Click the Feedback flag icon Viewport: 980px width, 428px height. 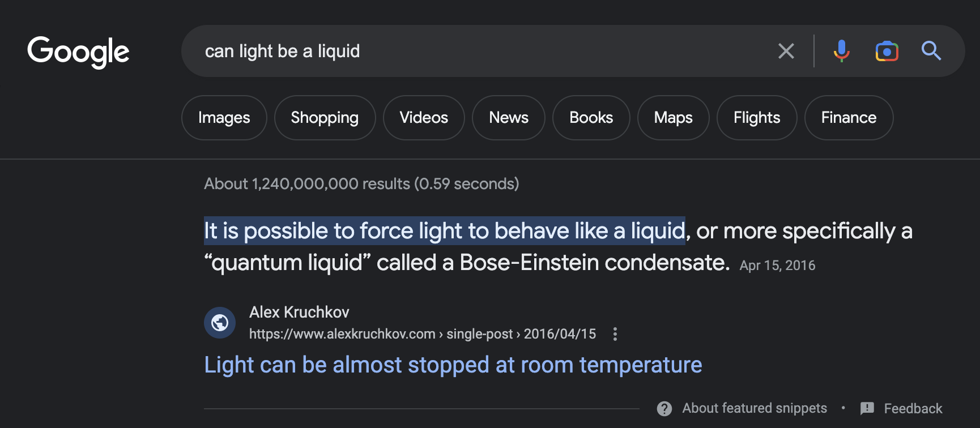tap(867, 408)
